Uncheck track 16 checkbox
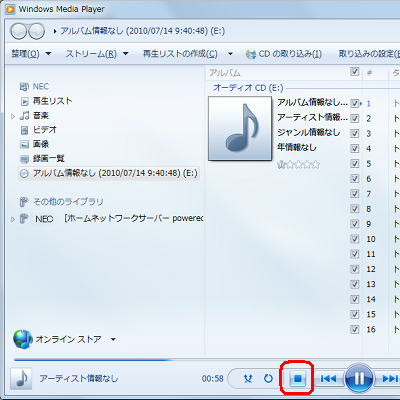The width and height of the screenshot is (400, 400). coord(355,330)
